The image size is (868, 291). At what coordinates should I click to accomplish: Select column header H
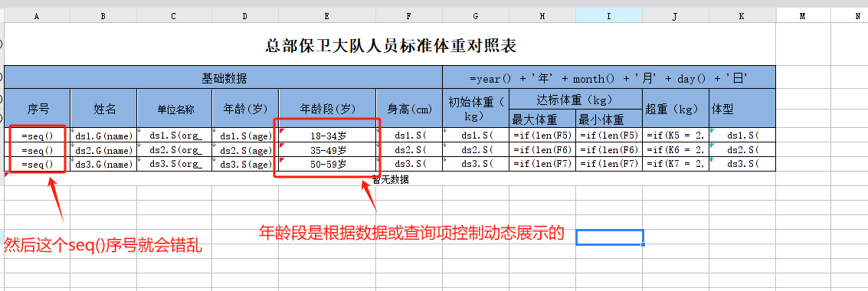click(x=542, y=16)
